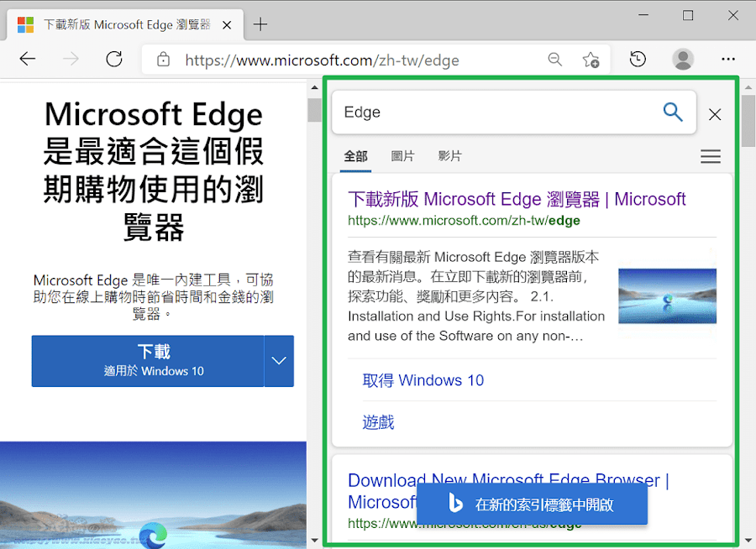Viewport: 756px width, 549px height.
Task: Click the page's vertical scrollbar thumb
Action: [314, 110]
